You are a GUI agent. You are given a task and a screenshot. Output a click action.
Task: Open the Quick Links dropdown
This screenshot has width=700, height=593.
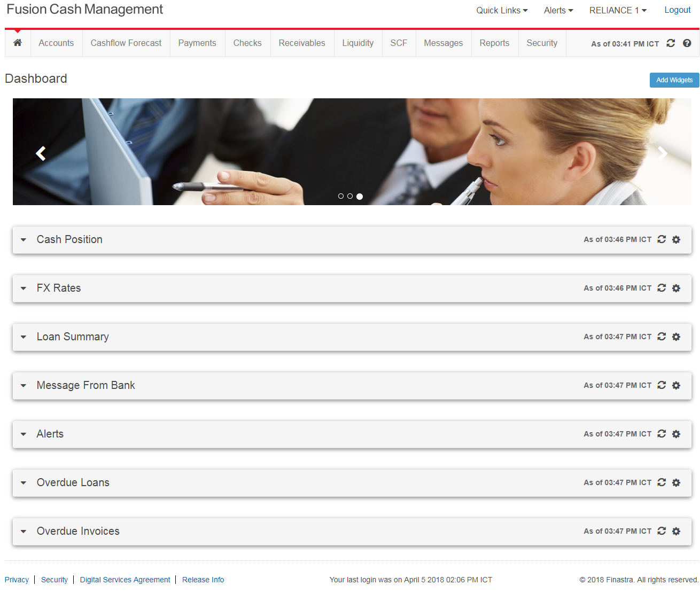pyautogui.click(x=502, y=10)
